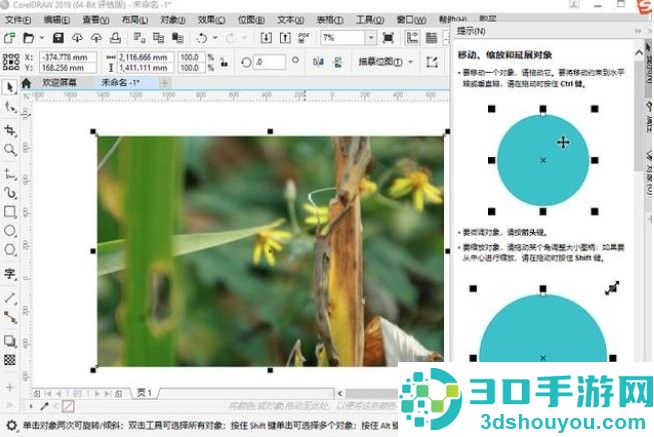654x437 pixels.
Task: Select the transparency checkerboard tool
Action: (x=10, y=359)
